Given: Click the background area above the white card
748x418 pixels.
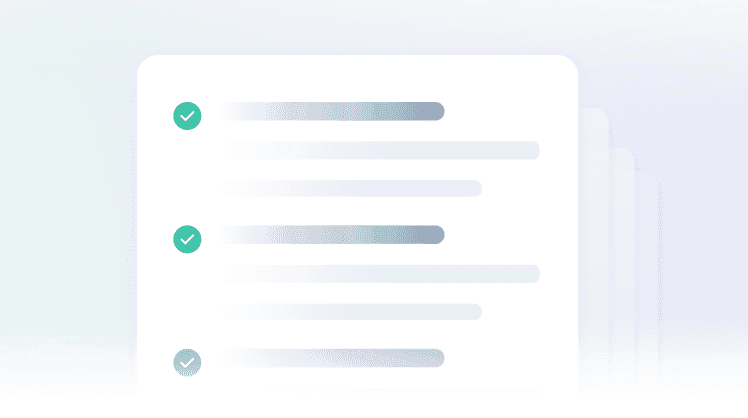Looking at the screenshot, I should coord(357,27).
